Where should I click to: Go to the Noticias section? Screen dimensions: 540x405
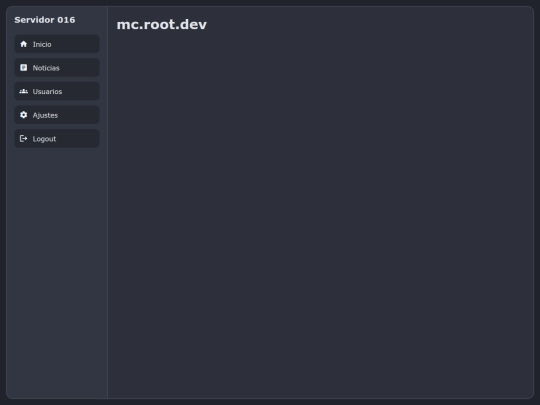point(57,68)
